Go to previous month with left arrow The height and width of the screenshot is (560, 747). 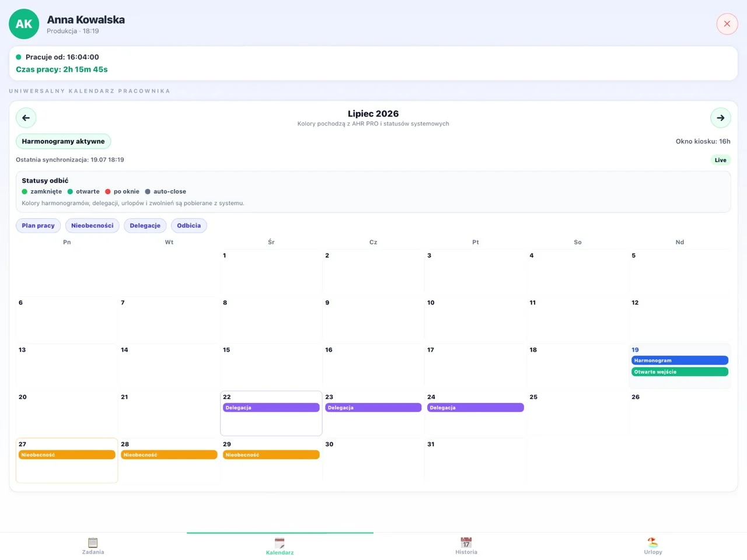pos(26,118)
